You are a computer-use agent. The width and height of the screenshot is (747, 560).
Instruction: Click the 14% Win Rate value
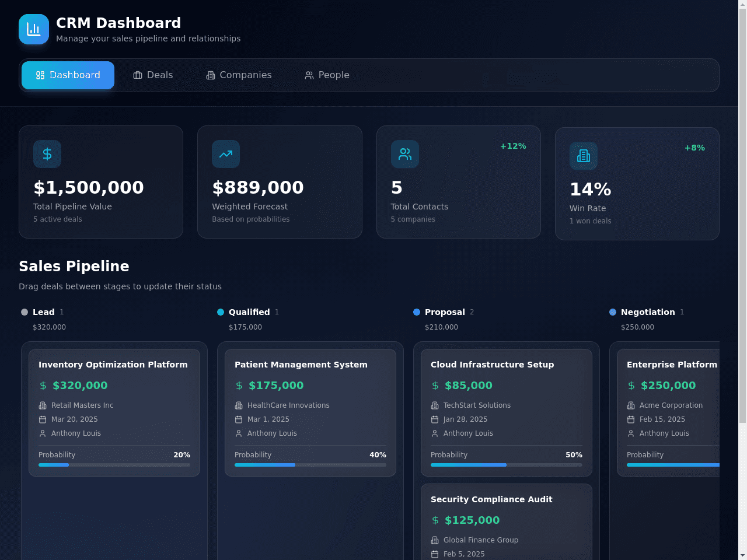pos(591,190)
